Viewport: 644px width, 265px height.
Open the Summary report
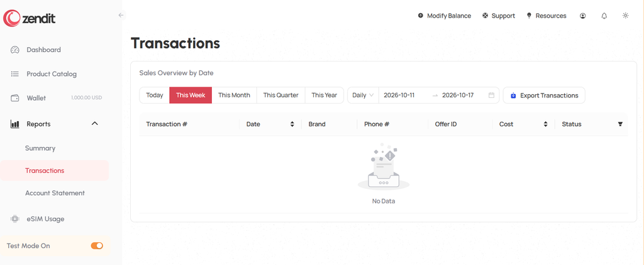(x=40, y=148)
